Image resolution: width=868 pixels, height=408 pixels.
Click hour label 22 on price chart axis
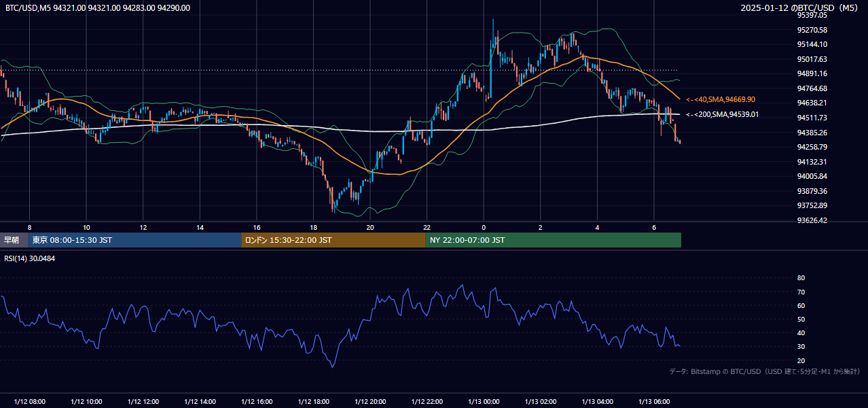pos(427,227)
